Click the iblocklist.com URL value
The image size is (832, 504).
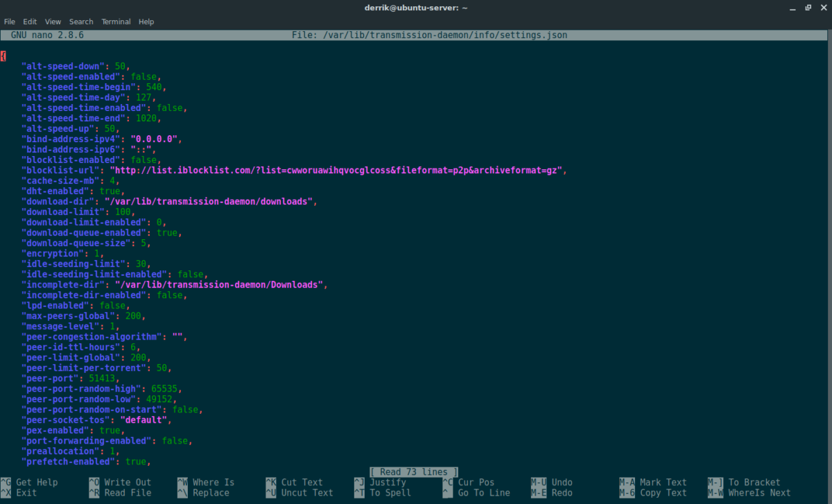(x=336, y=171)
